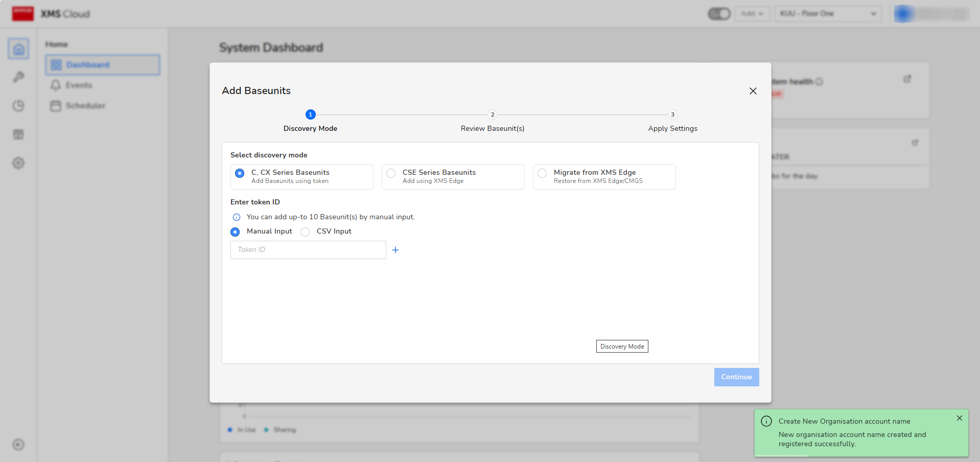The height and width of the screenshot is (462, 980).
Task: Close the Add Baseunits dialog
Action: point(753,91)
